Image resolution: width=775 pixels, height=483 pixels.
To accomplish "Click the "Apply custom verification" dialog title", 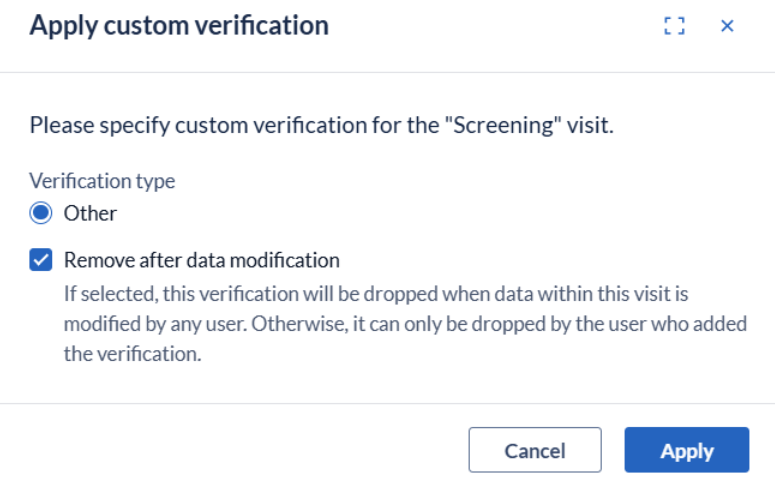I will (179, 26).
